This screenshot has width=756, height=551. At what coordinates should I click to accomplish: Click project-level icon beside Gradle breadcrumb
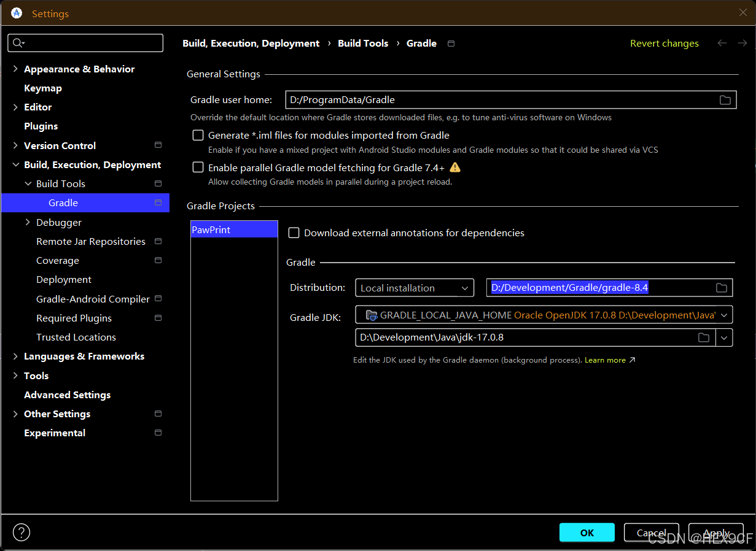click(451, 44)
